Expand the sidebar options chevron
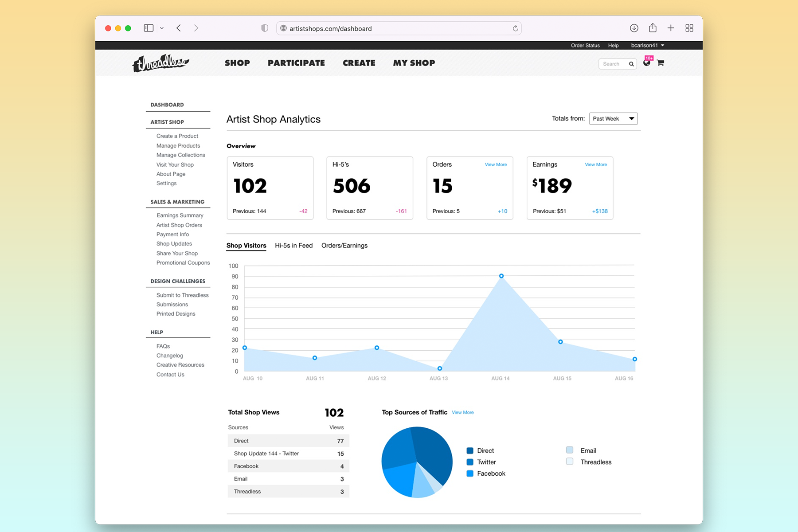The width and height of the screenshot is (798, 532). click(x=162, y=28)
